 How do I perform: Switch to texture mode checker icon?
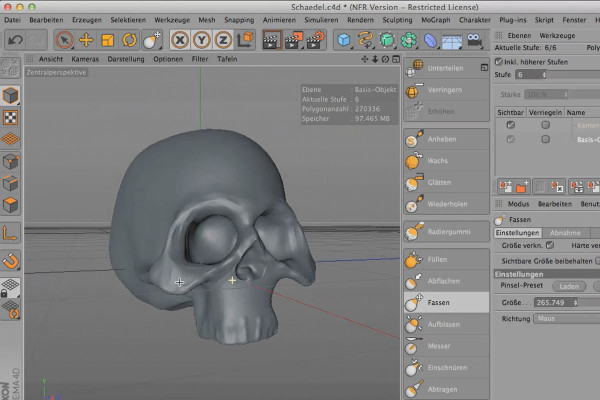(x=10, y=118)
